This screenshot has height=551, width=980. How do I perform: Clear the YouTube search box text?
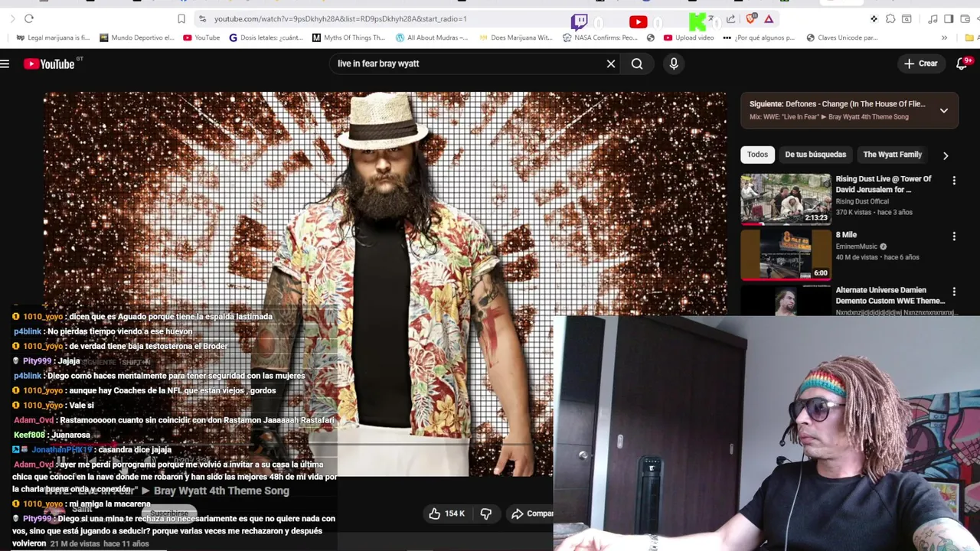tap(611, 64)
